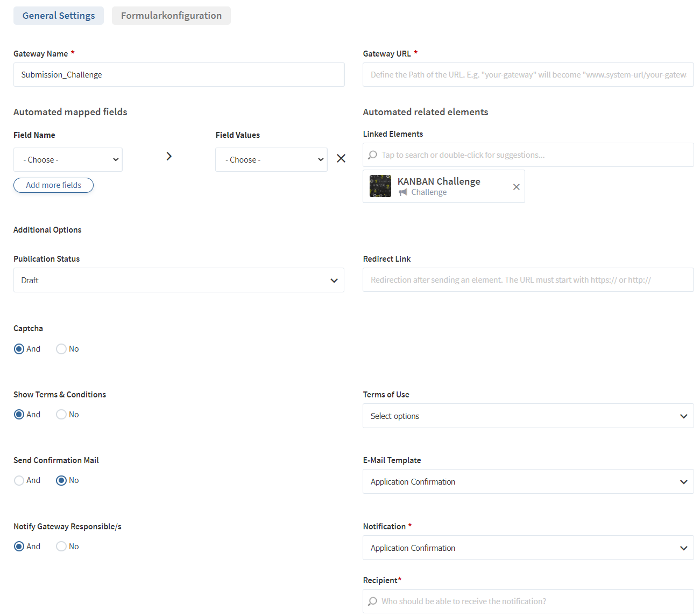Open the General Settings tab
The width and height of the screenshot is (700, 616).
59,16
